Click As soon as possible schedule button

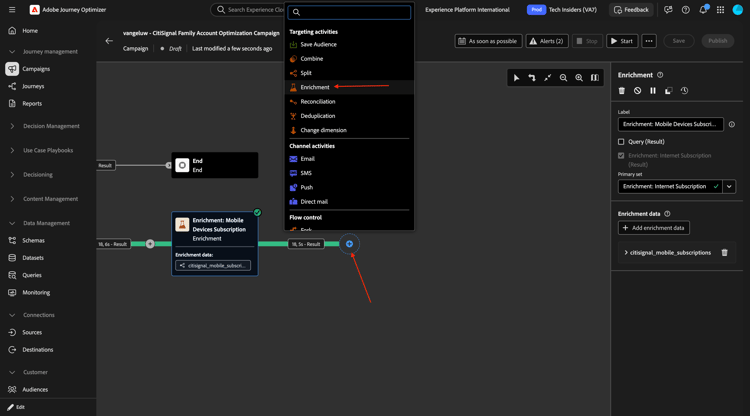(488, 41)
